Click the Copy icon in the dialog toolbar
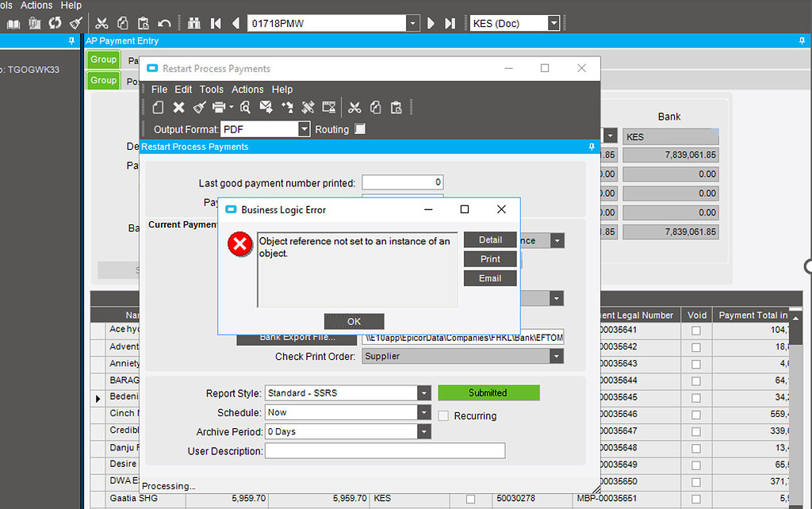Image resolution: width=812 pixels, height=509 pixels. click(x=375, y=107)
